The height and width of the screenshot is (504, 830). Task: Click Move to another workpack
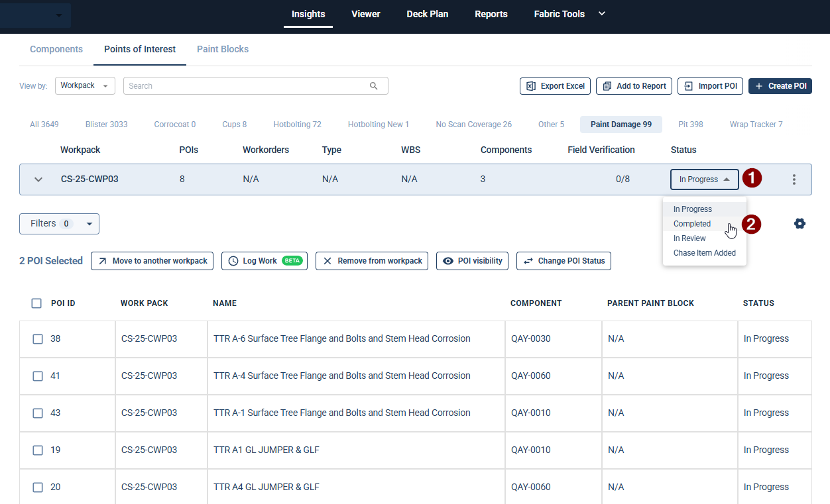pyautogui.click(x=152, y=261)
